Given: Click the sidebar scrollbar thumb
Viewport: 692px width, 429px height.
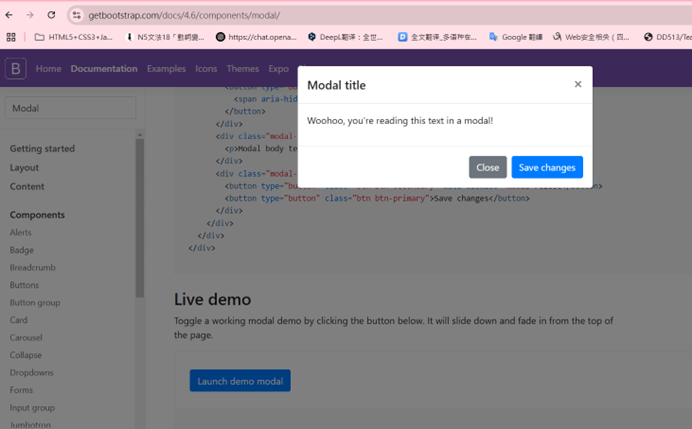Looking at the screenshot, I should pyautogui.click(x=140, y=218).
